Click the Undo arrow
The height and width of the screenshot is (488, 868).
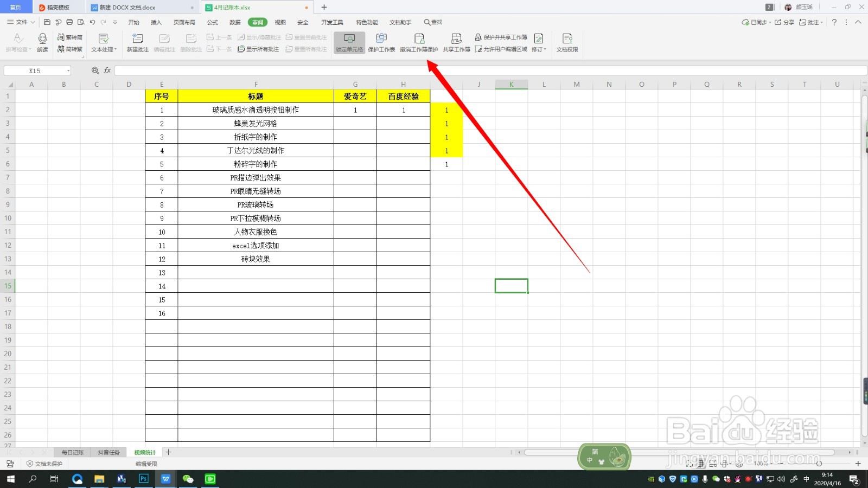tap(92, 22)
